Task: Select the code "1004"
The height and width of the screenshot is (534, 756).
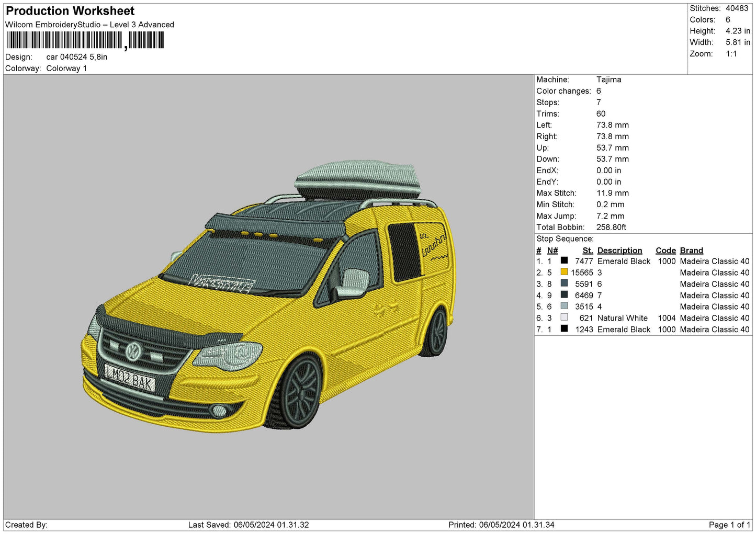Action: [667, 319]
